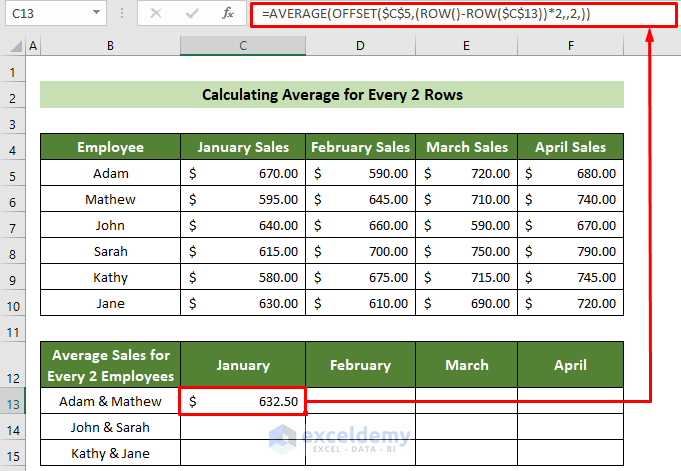Click the January summary header cell

point(243,365)
